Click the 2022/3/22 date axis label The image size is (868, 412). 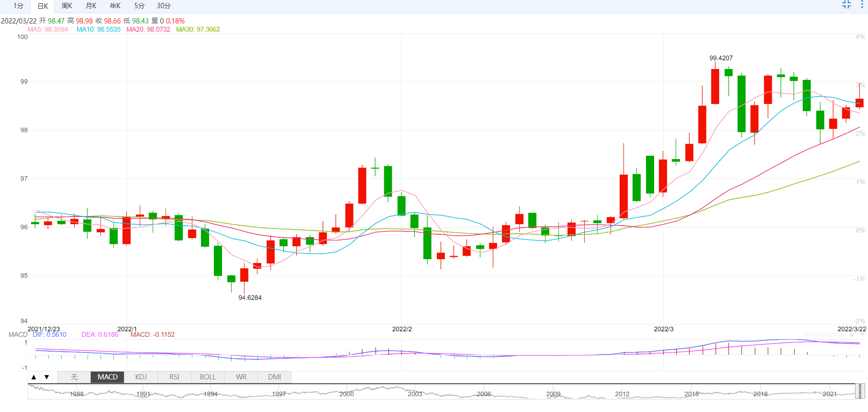pyautogui.click(x=852, y=329)
